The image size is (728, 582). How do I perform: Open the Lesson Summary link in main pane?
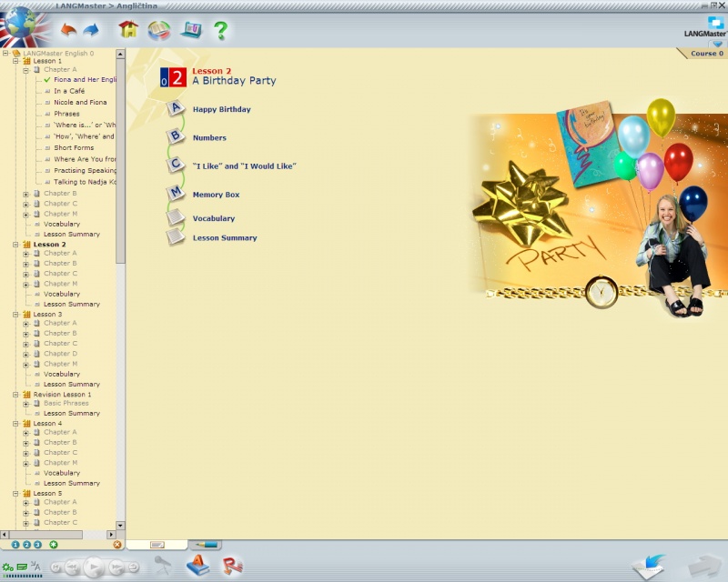pos(225,238)
